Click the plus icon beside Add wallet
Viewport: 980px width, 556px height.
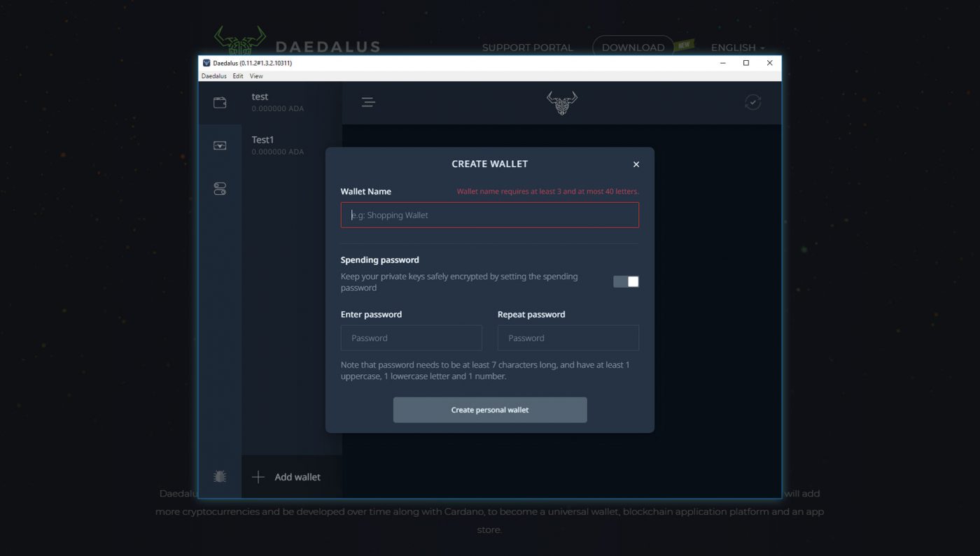pyautogui.click(x=258, y=477)
